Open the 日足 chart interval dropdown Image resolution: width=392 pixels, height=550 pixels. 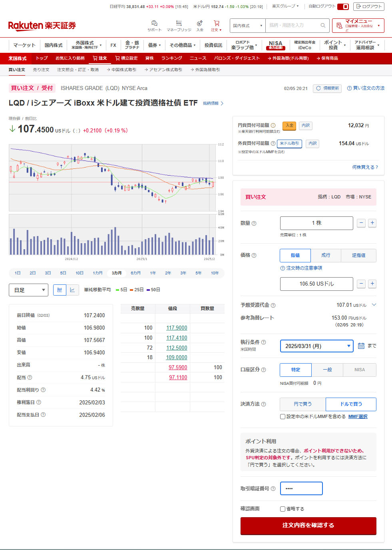(x=28, y=290)
